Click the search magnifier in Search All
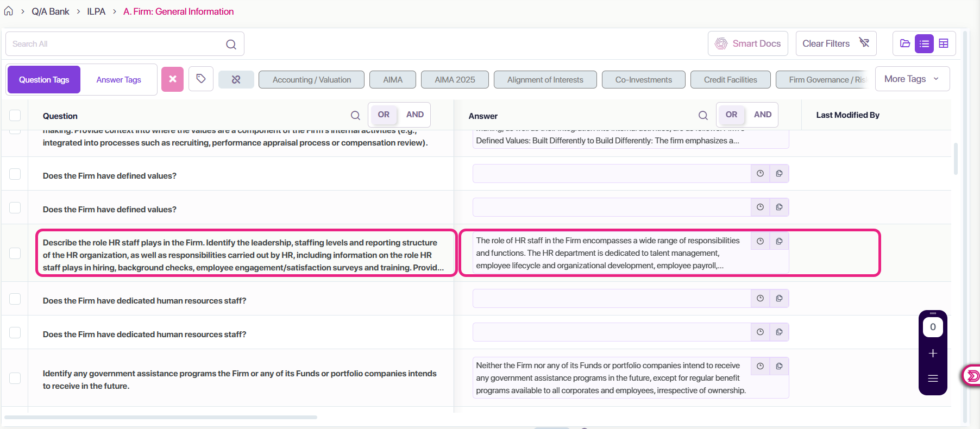Image resolution: width=980 pixels, height=429 pixels. (x=231, y=44)
